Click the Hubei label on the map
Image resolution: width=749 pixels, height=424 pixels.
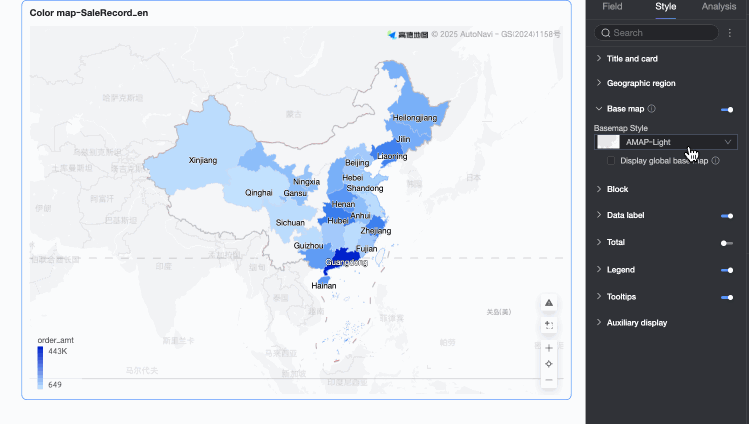[338, 221]
